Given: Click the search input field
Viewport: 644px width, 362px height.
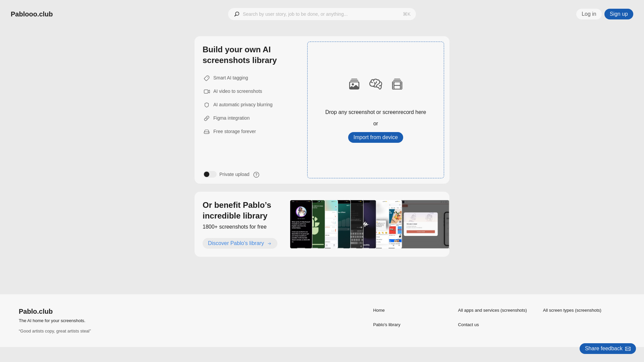Looking at the screenshot, I should tap(322, 14).
